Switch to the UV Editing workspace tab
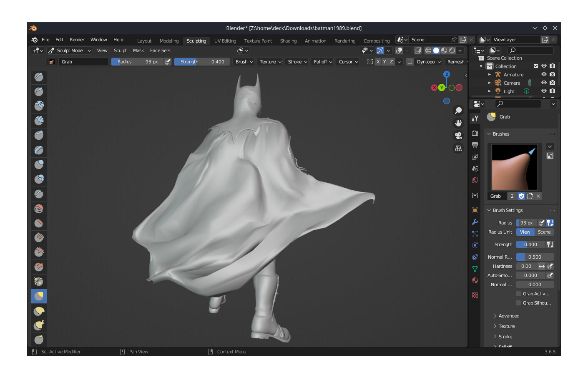 [225, 41]
